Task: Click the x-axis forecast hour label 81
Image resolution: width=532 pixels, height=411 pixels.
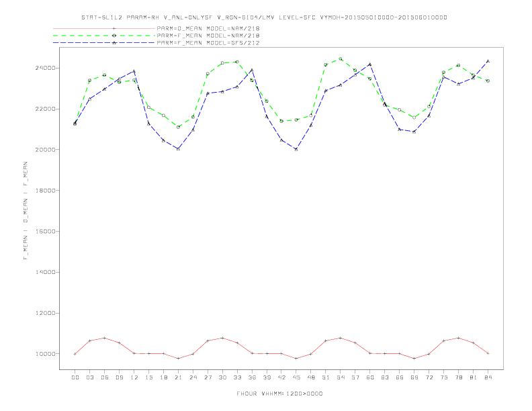Action: 473,377
